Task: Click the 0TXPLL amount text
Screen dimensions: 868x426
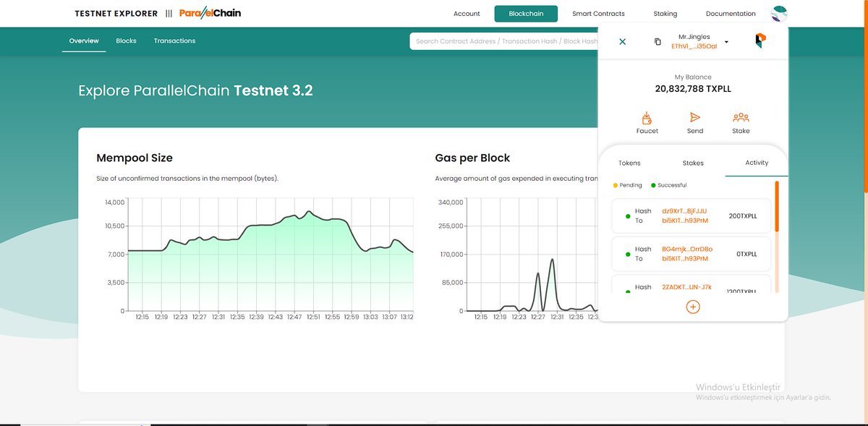Action: tap(745, 254)
